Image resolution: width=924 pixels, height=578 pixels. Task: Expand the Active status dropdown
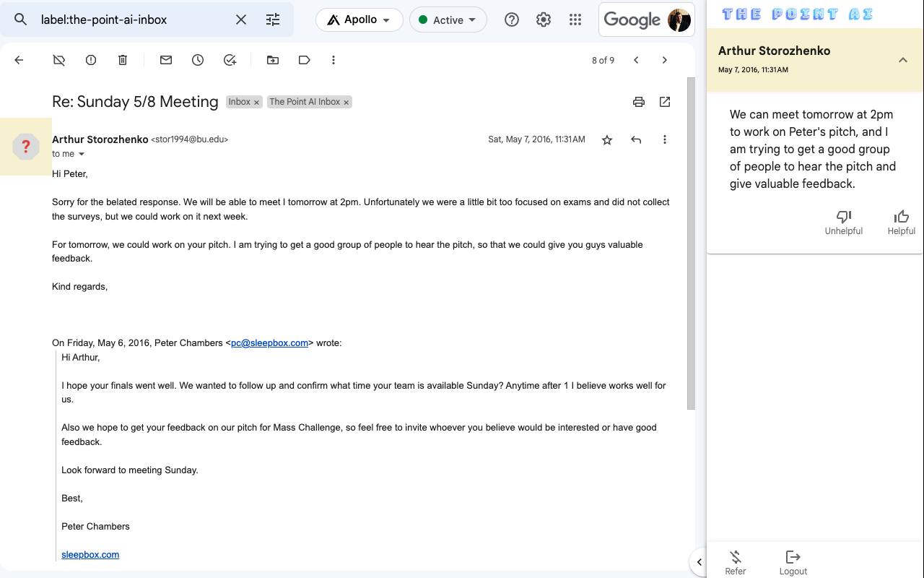[x=448, y=20]
